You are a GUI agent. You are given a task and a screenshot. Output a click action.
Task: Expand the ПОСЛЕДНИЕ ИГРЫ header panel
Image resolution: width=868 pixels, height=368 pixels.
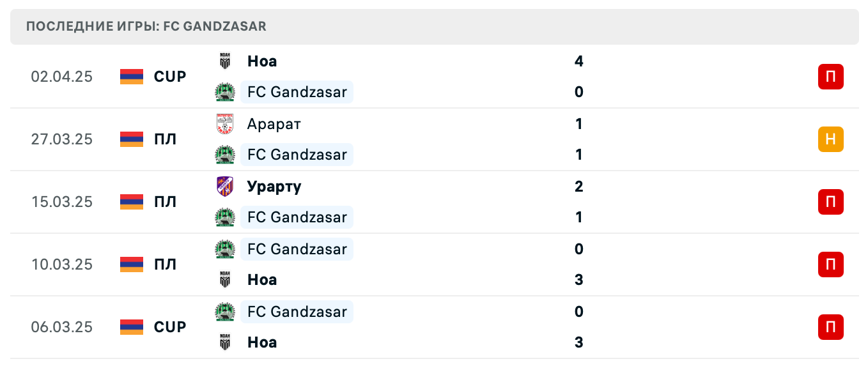(x=434, y=27)
